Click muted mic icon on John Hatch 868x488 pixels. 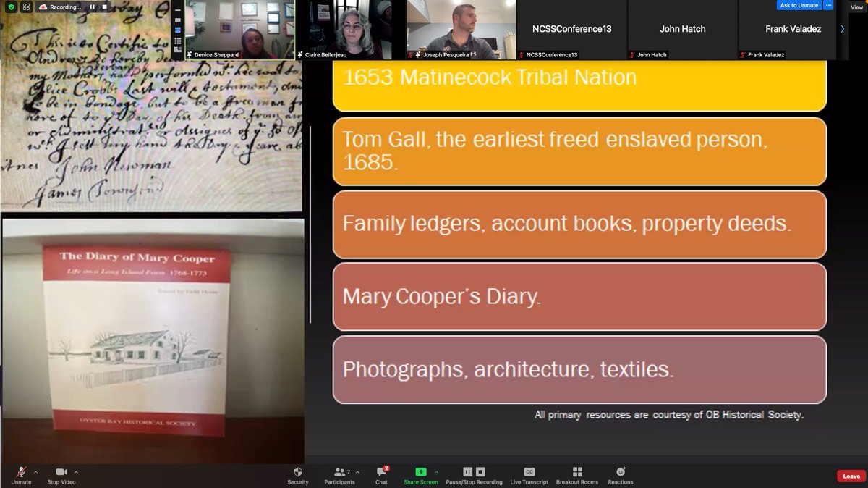[632, 55]
